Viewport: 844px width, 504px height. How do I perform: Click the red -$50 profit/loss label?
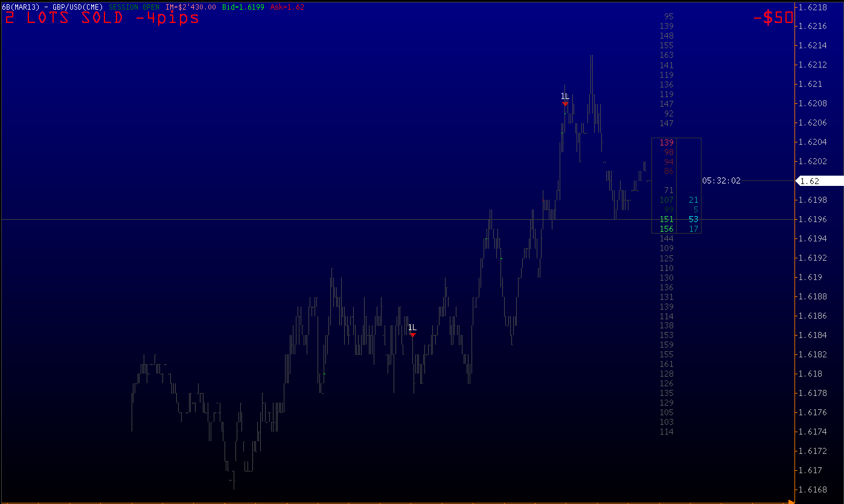coord(773,18)
